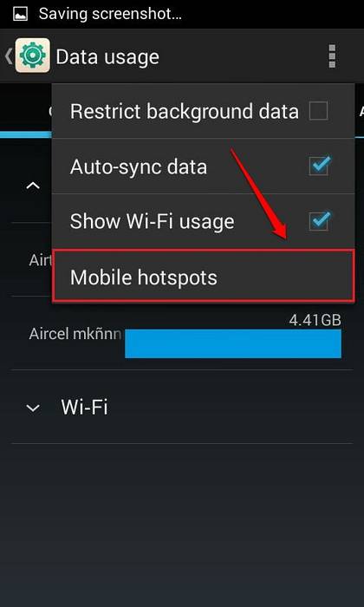Tap the back arrow beside the gear

8,56
